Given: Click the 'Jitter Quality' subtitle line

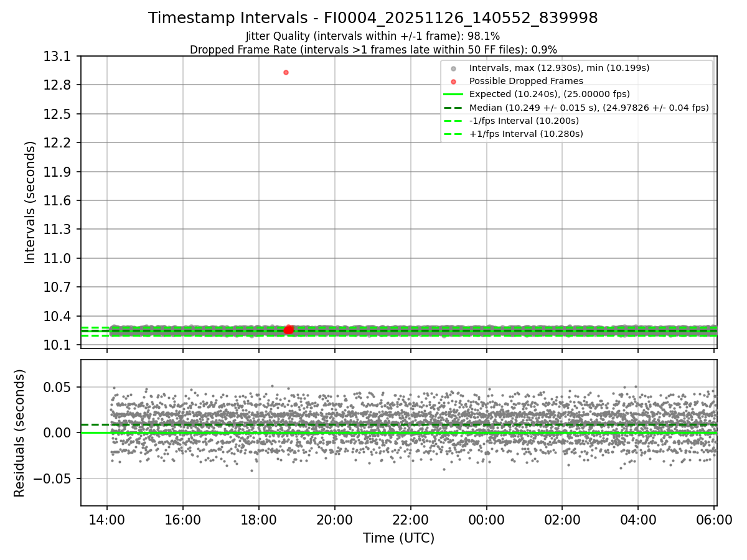Looking at the screenshot, I should (x=373, y=36).
